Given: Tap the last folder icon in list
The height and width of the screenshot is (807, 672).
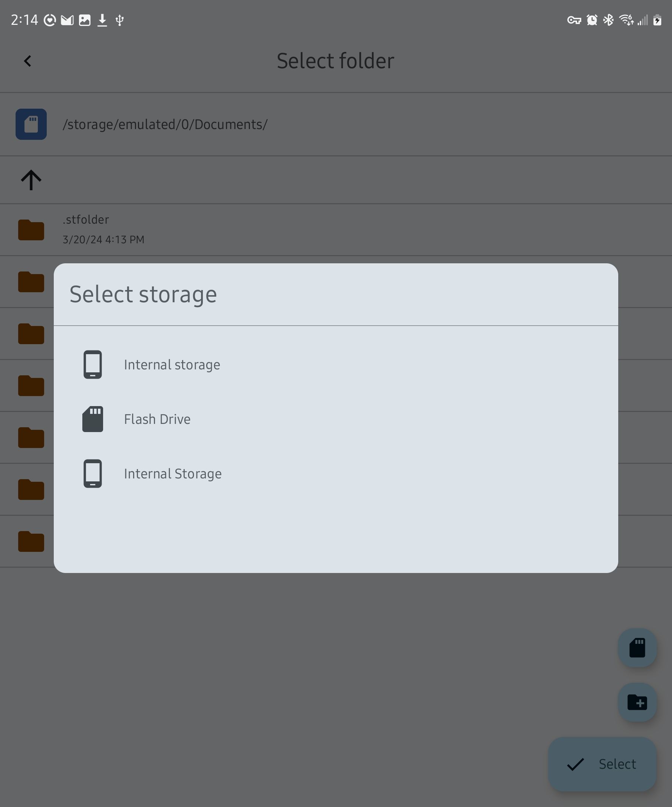Looking at the screenshot, I should [31, 541].
